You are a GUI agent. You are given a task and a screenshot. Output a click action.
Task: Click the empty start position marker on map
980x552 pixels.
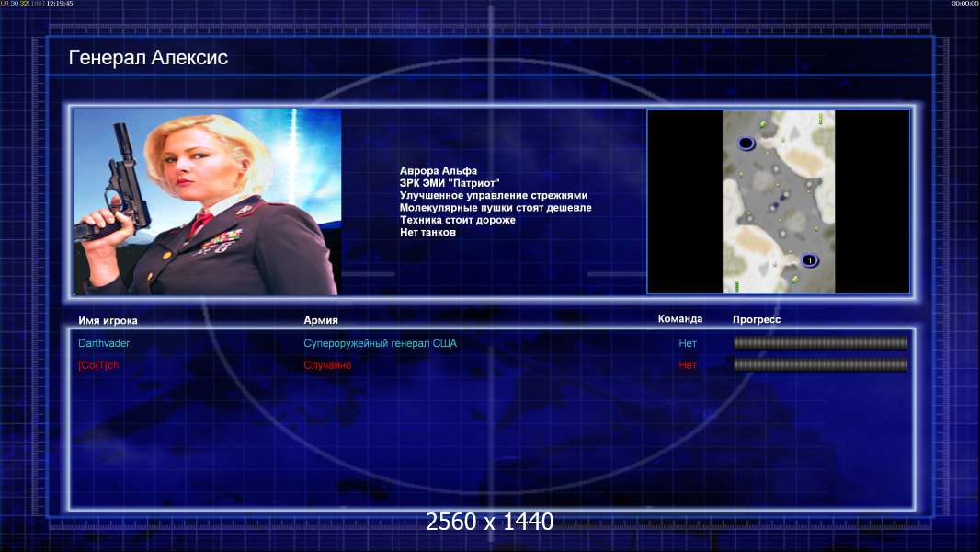tap(746, 144)
